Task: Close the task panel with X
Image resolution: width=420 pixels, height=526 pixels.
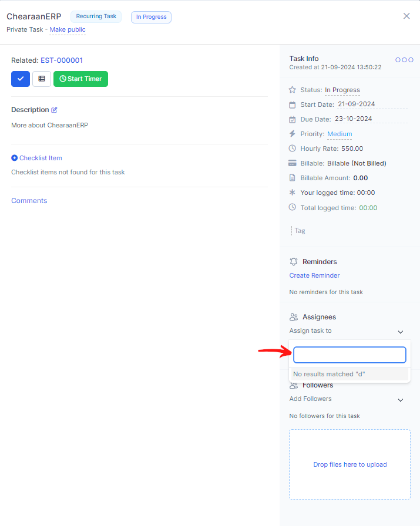Action: click(406, 16)
